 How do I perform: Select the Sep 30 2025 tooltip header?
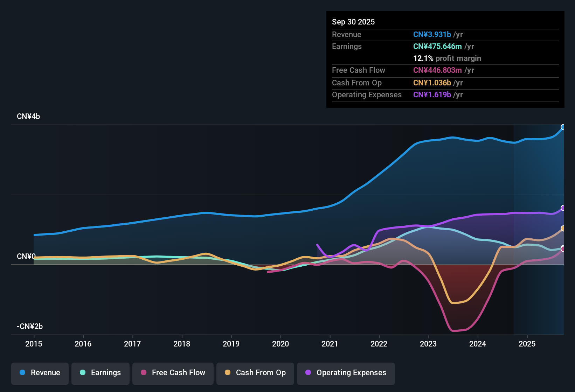[x=353, y=22]
